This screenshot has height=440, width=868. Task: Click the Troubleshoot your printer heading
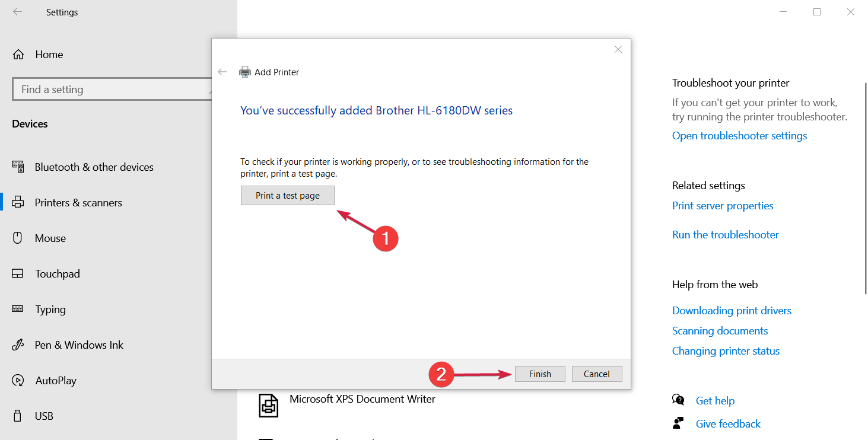pyautogui.click(x=731, y=83)
